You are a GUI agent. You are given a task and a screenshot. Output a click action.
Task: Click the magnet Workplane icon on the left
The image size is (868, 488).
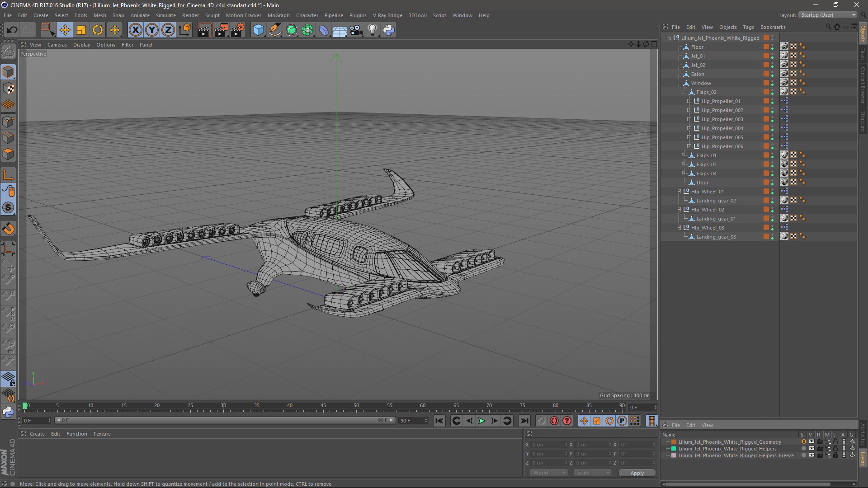(8, 229)
